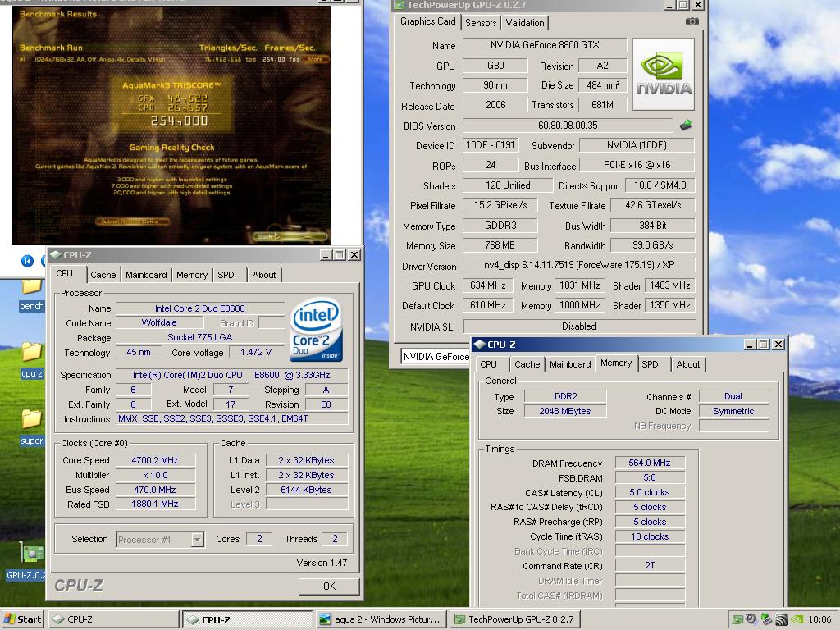Click the FSB:DRAM 5:6 value

(x=650, y=477)
